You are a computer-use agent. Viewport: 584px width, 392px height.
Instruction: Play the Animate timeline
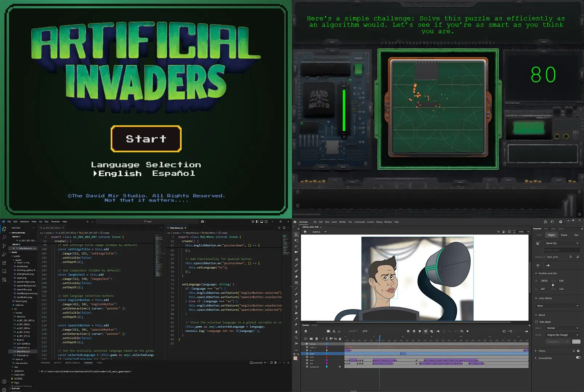point(468,331)
